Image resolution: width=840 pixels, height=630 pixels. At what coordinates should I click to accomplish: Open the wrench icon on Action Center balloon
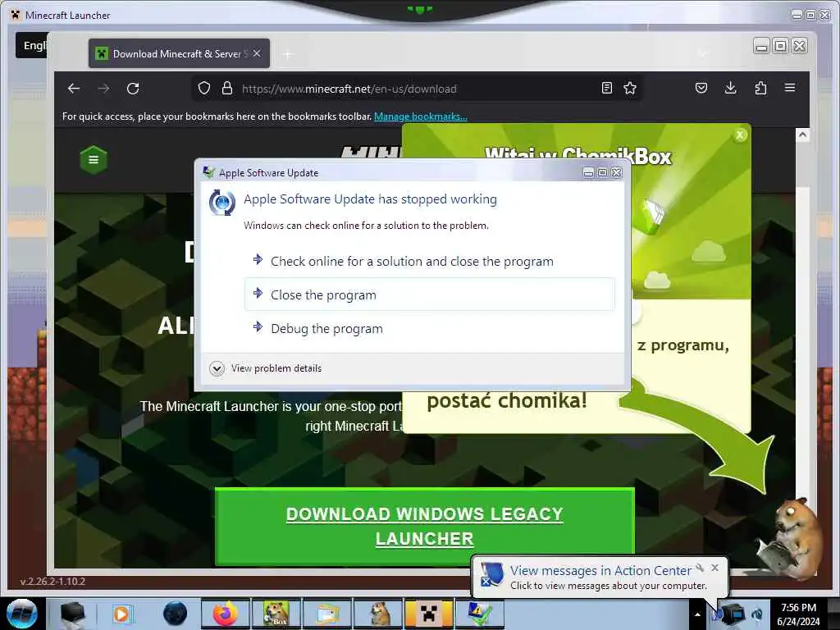coord(700,568)
